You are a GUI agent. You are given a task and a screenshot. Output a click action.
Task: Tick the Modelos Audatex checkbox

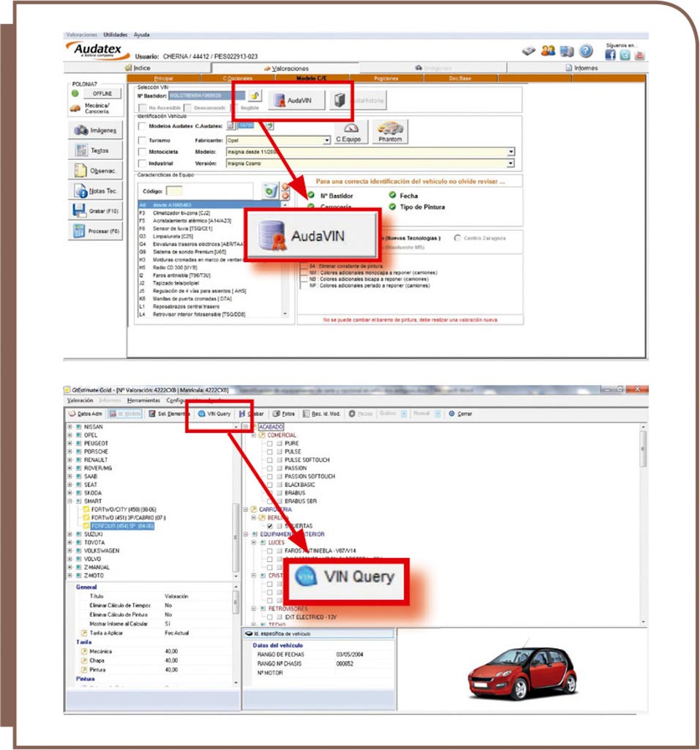[142, 126]
